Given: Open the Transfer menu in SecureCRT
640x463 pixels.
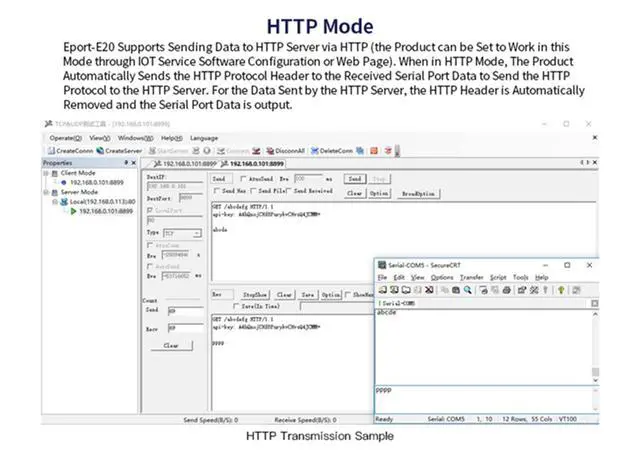Looking at the screenshot, I should pos(471,277).
